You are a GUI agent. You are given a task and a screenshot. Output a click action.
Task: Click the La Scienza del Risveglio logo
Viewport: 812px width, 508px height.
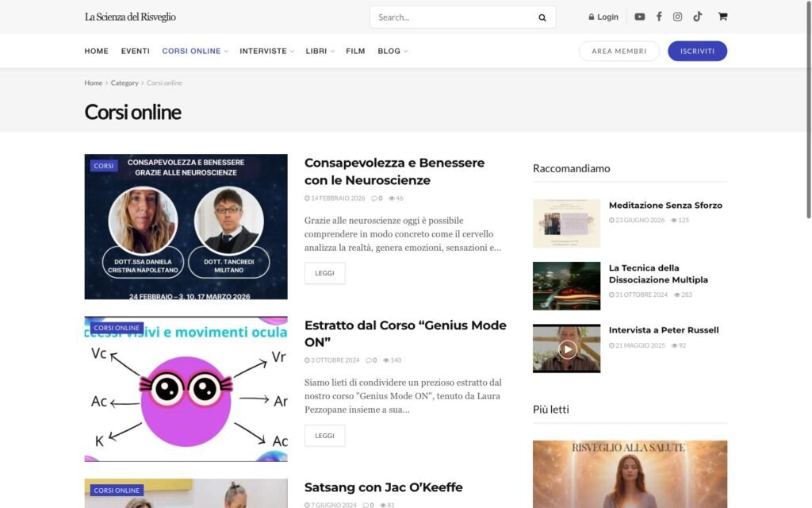point(130,17)
